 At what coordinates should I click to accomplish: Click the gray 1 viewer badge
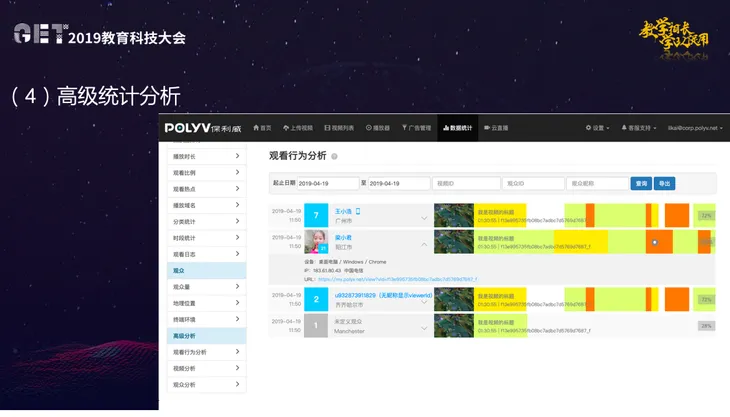[316, 325]
